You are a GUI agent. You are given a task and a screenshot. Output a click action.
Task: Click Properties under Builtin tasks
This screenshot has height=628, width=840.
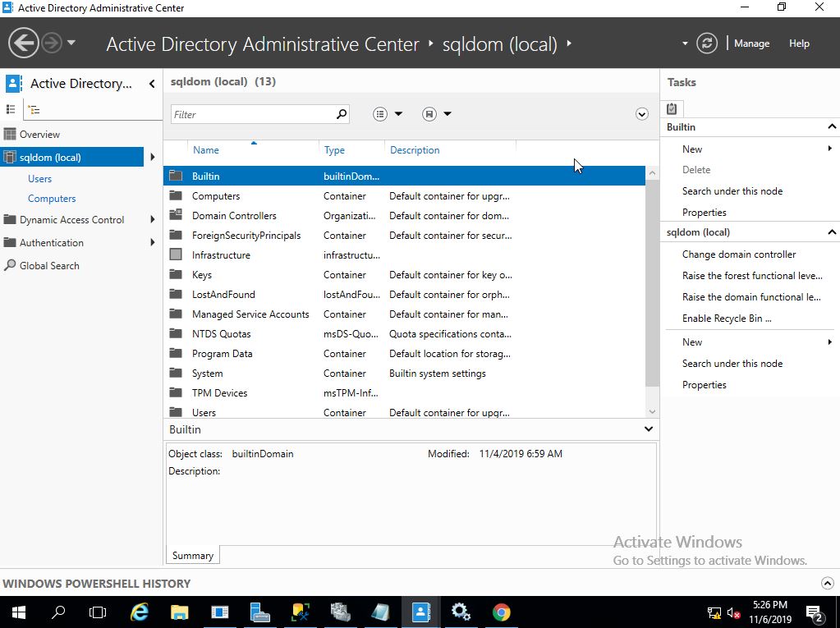point(704,213)
